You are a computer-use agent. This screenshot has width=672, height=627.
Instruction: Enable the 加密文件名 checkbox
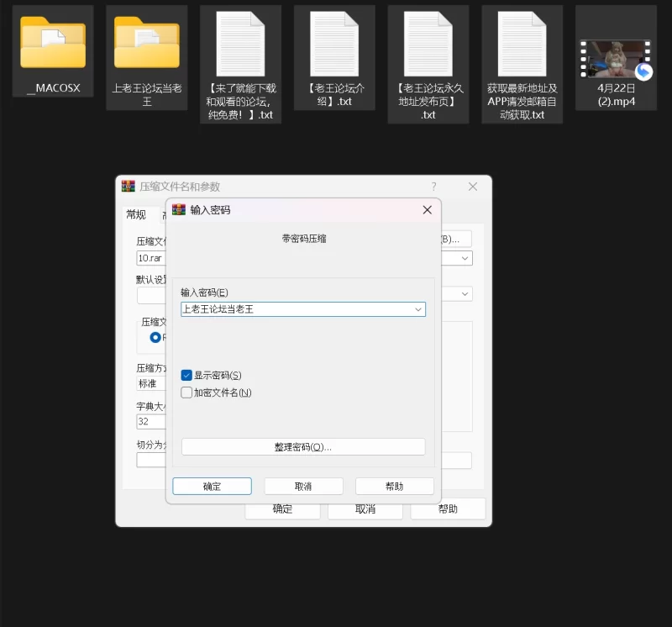pyautogui.click(x=186, y=393)
